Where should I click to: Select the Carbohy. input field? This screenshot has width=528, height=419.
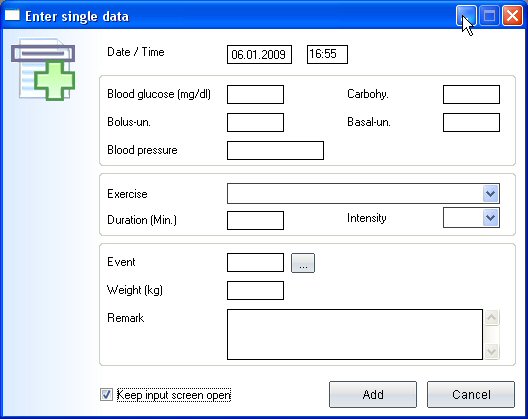pos(471,94)
